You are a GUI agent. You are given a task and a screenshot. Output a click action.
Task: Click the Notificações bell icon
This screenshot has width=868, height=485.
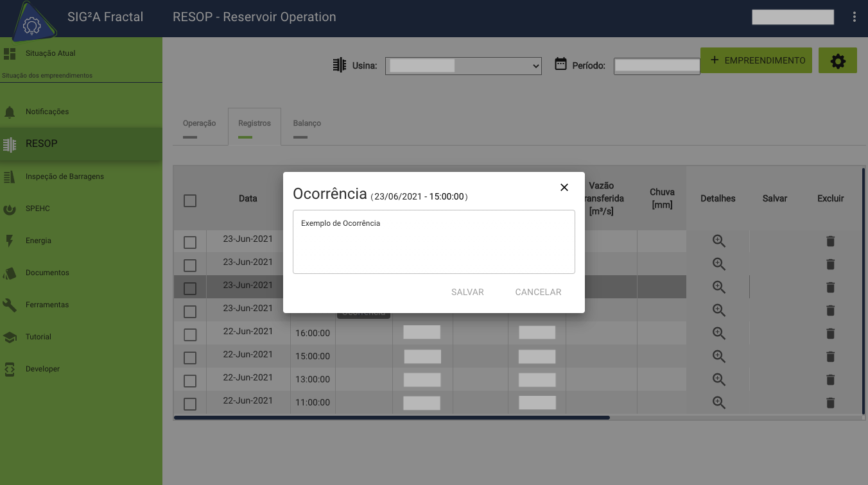pos(10,112)
